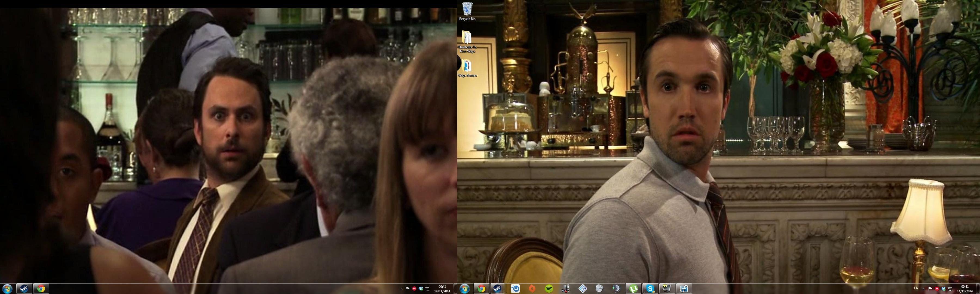Open network icon in right tray
Image resolution: width=980 pixels, height=294 pixels.
pyautogui.click(x=950, y=289)
